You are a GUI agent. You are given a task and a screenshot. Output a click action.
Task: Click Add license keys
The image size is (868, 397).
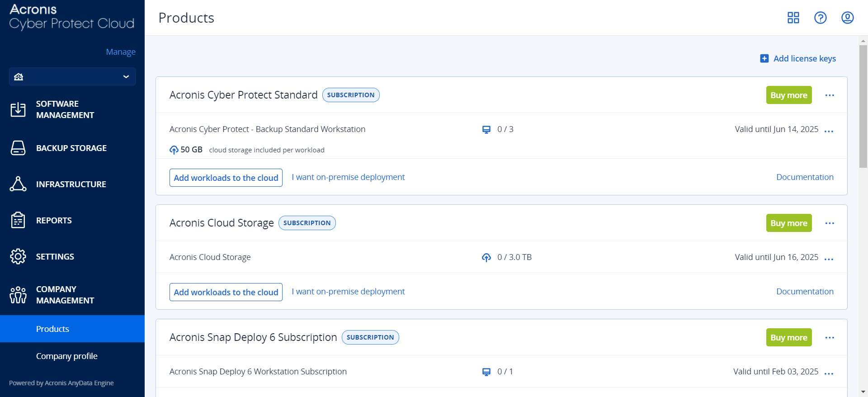(798, 58)
